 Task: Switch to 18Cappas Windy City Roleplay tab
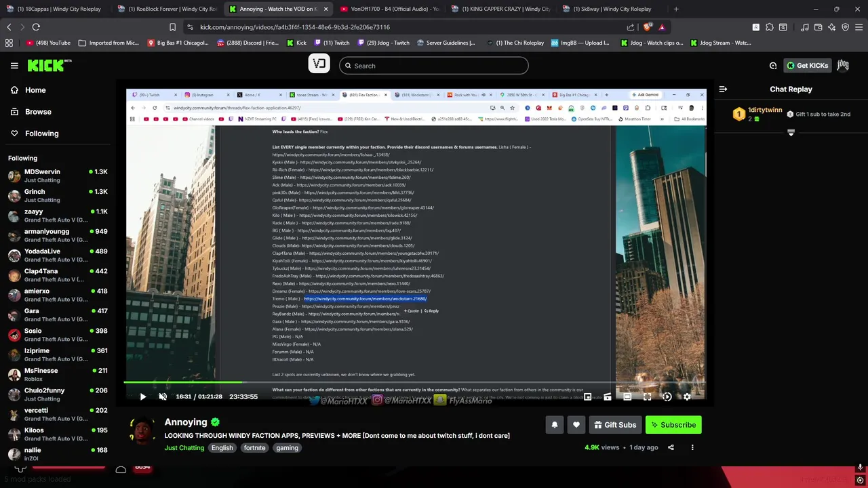pyautogui.click(x=54, y=9)
